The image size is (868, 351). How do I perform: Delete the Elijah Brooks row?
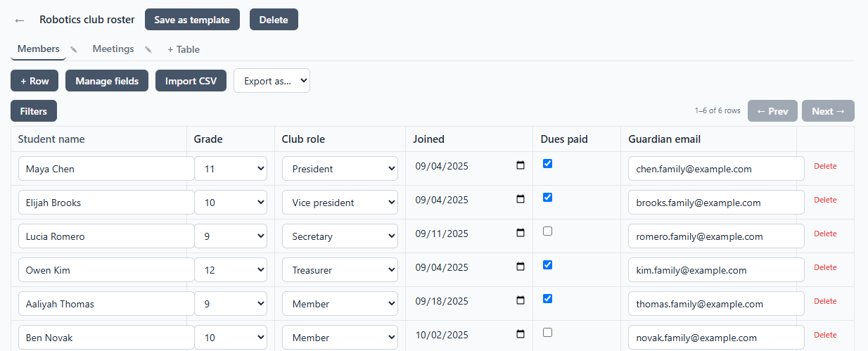[x=825, y=200]
